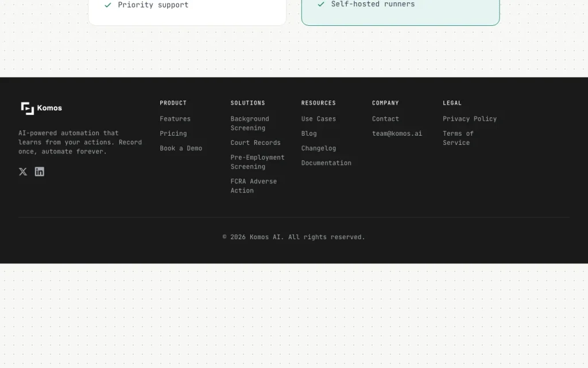
Task: Click the 2026 Komos AI copyright text
Action: point(294,237)
